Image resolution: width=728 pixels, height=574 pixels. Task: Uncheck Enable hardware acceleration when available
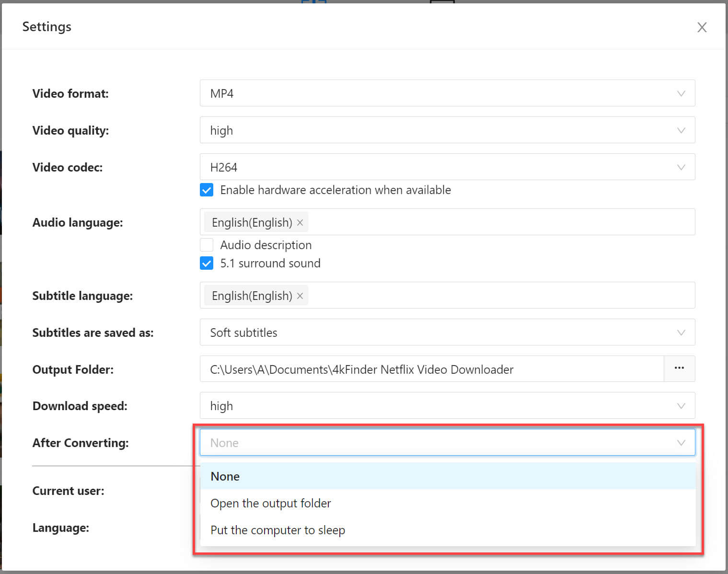point(207,190)
